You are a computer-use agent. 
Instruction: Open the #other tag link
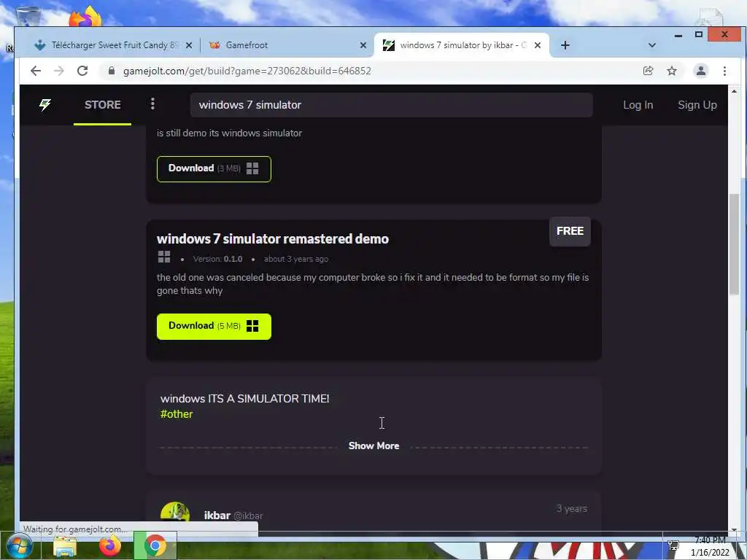click(177, 414)
